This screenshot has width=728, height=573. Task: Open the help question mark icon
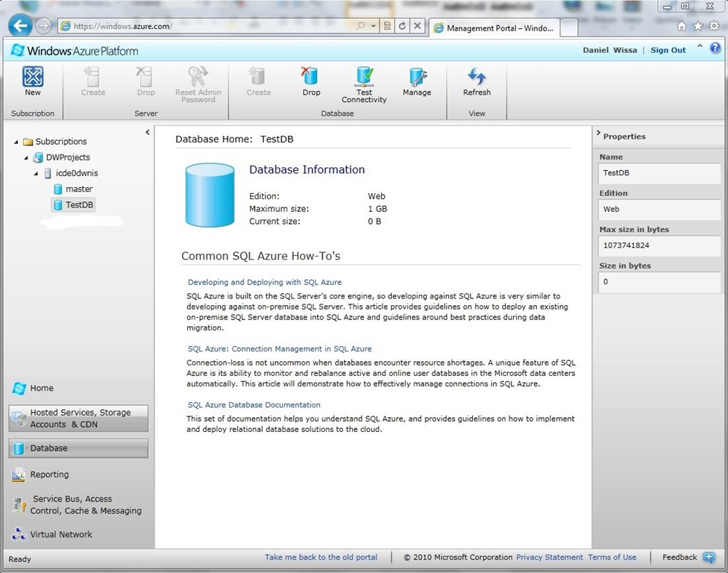click(715, 47)
